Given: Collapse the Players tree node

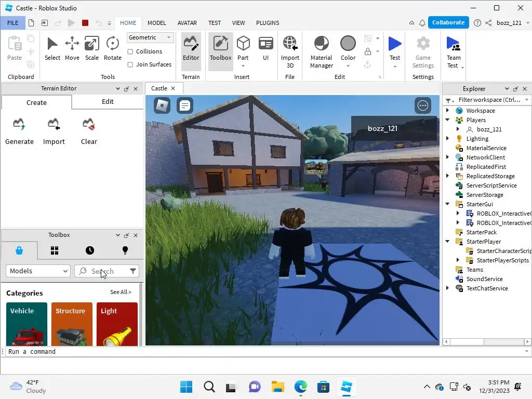Looking at the screenshot, I should 447,120.
